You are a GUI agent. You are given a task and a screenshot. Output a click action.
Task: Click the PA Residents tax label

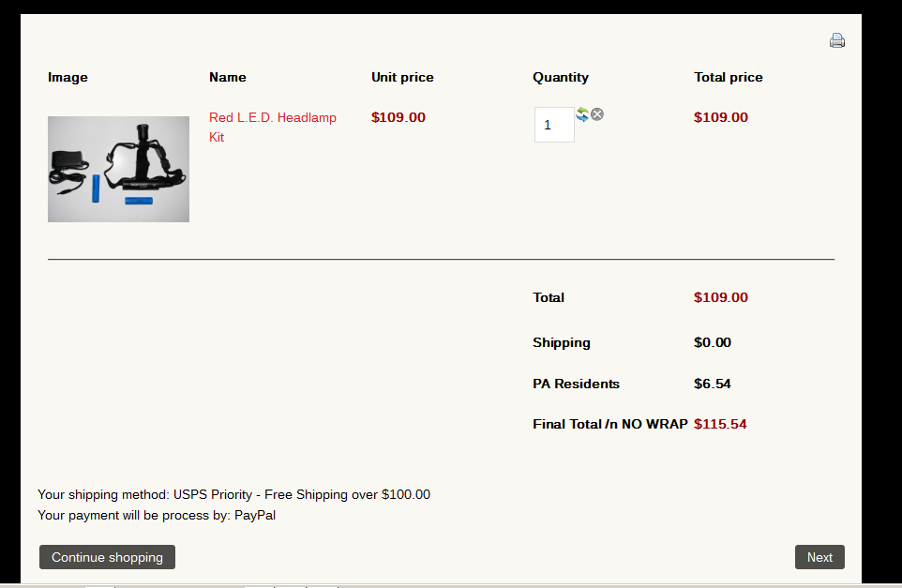576,384
